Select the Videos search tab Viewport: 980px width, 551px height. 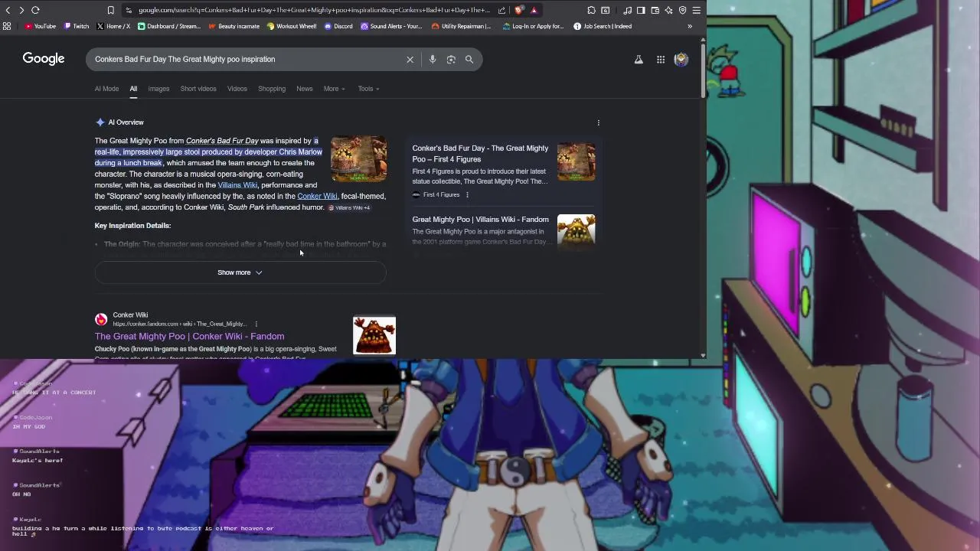tap(237, 89)
